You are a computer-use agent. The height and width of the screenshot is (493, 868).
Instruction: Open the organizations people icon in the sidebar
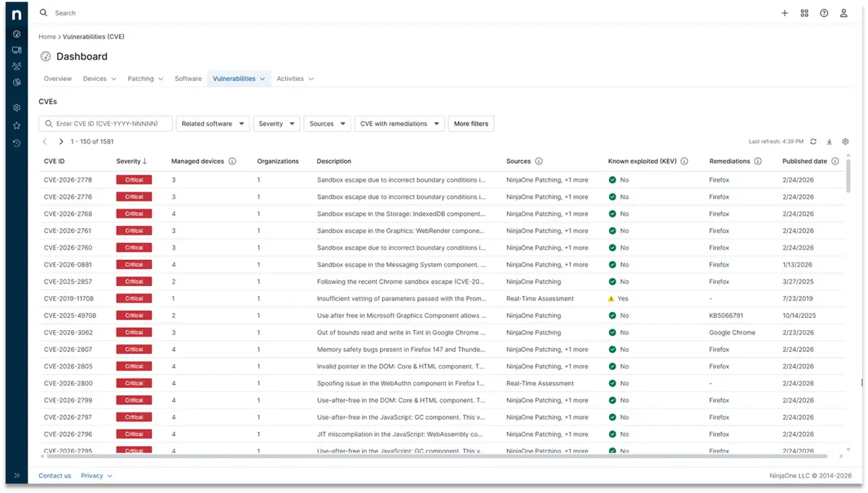[x=17, y=66]
